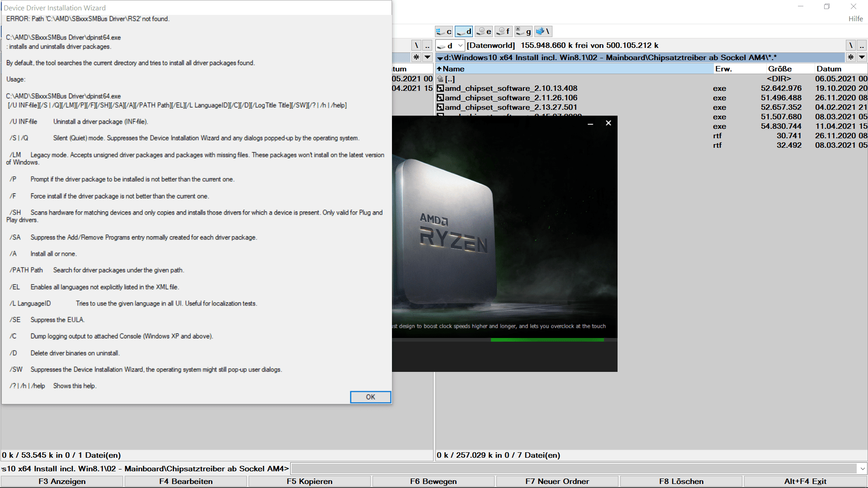
Task: Sort right panel by Name column
Action: coord(574,69)
